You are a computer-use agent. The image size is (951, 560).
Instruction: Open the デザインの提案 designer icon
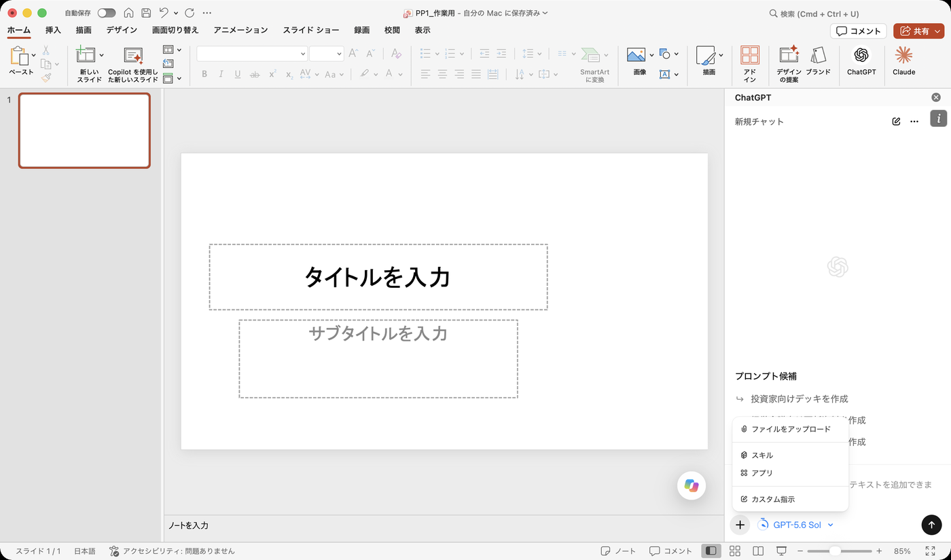tap(789, 64)
